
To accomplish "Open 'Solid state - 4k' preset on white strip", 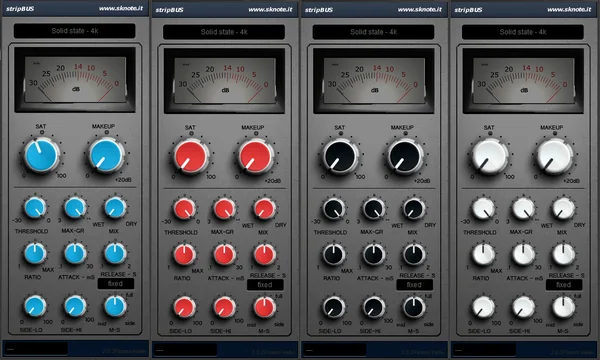I will [x=522, y=32].
